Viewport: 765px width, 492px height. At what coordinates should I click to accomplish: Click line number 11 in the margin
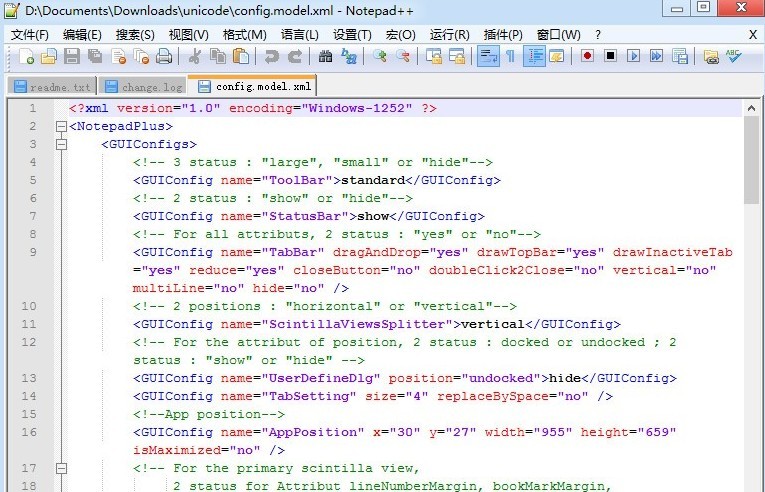click(33, 325)
